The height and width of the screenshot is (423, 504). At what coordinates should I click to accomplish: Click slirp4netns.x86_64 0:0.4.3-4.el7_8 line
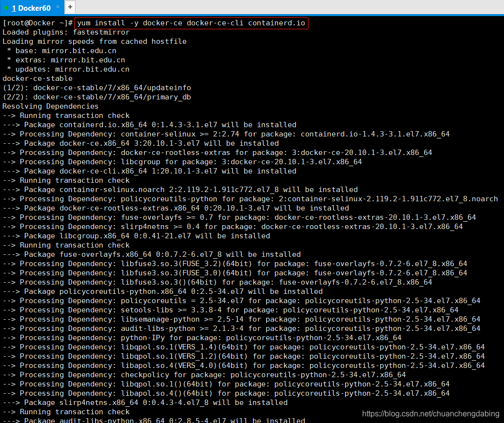tap(145, 403)
